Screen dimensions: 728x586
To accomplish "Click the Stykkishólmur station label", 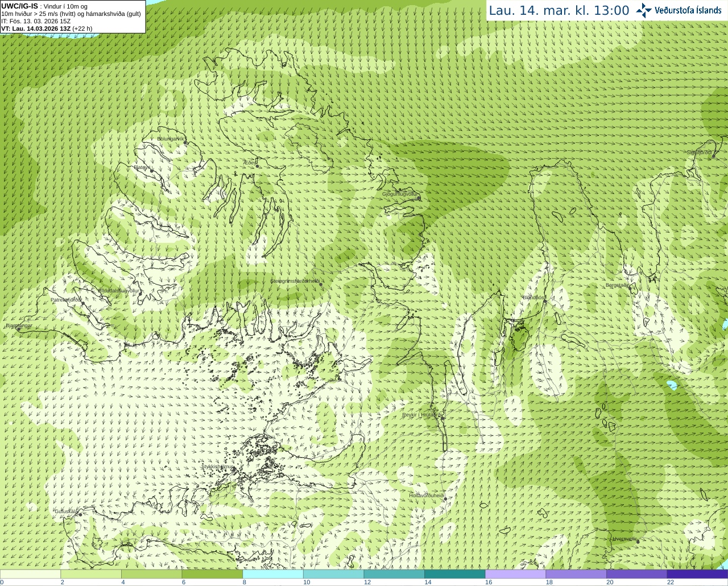I will 218,467.
